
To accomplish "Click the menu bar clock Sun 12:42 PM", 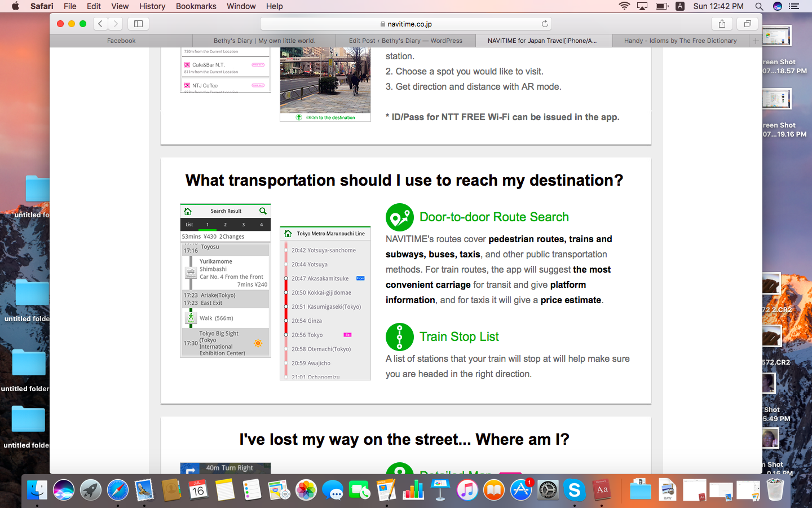I will [x=718, y=6].
